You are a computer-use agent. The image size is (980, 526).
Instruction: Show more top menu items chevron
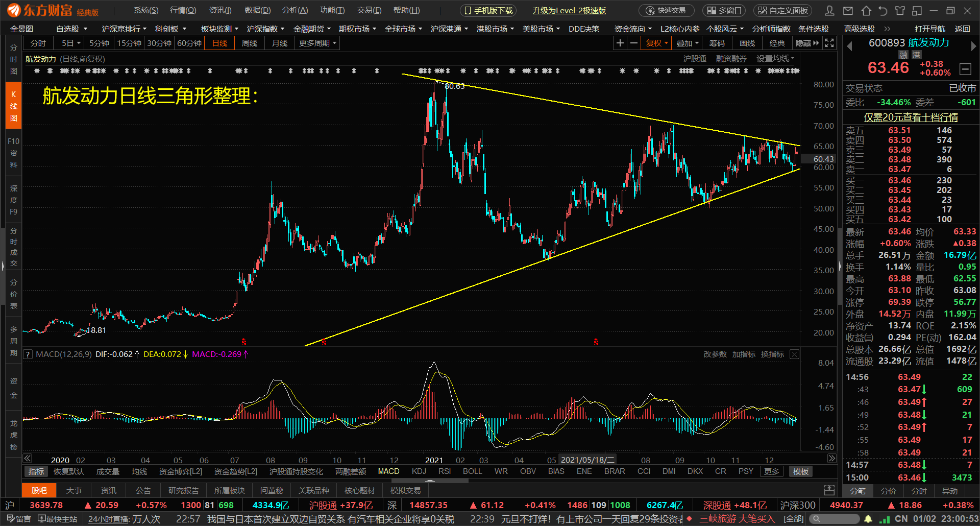tap(887, 29)
